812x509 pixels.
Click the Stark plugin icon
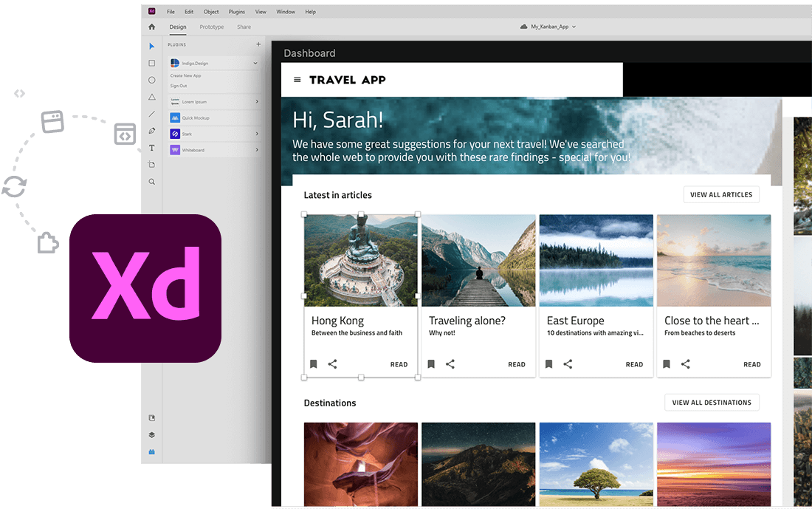pos(175,134)
